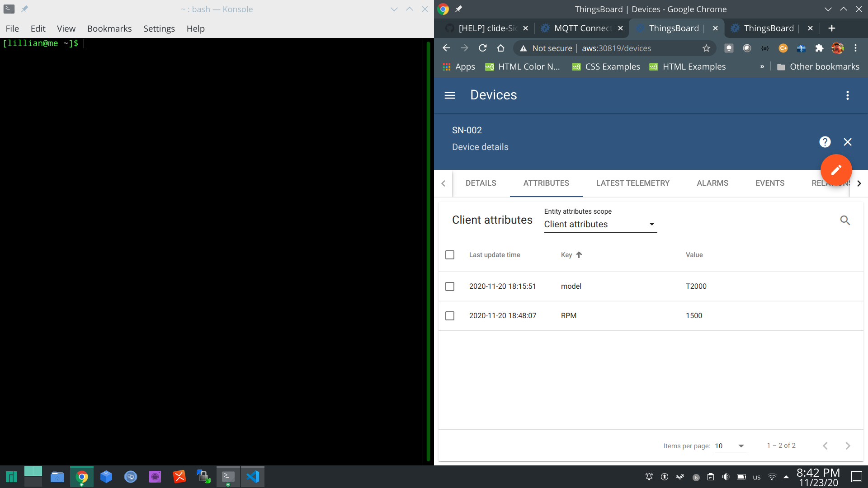Adjust system volume from the tray

[726, 477]
